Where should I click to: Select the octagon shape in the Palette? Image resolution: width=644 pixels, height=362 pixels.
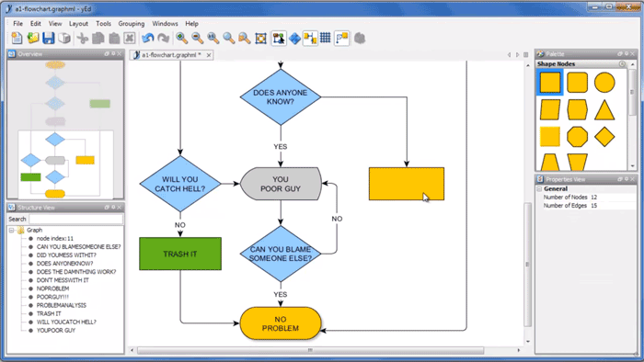577,137
